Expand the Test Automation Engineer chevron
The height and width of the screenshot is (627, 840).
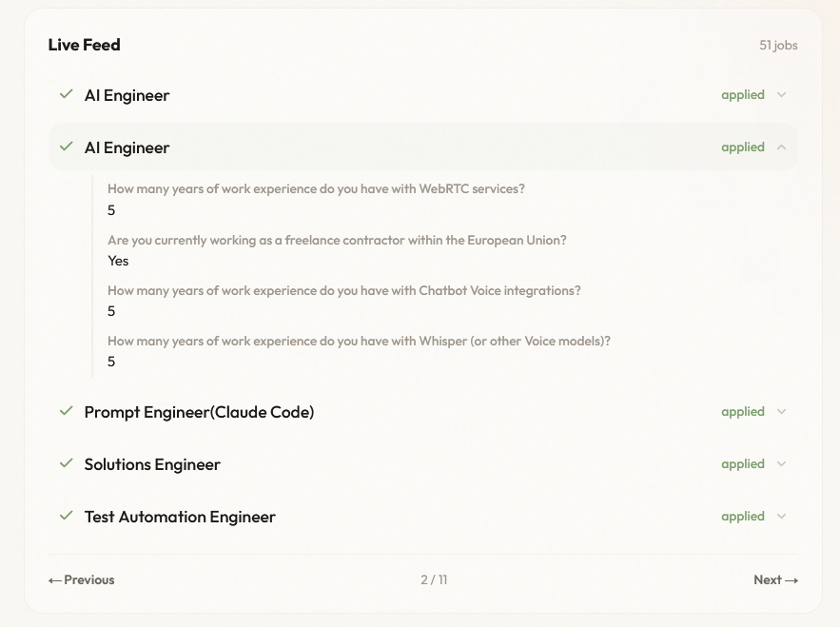(782, 517)
